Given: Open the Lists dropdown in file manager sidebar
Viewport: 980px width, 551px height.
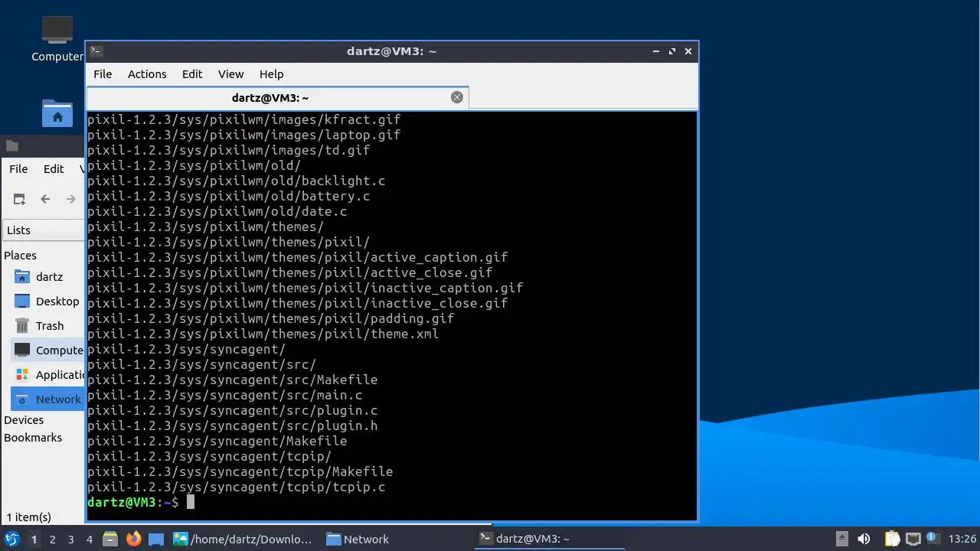Looking at the screenshot, I should point(44,230).
